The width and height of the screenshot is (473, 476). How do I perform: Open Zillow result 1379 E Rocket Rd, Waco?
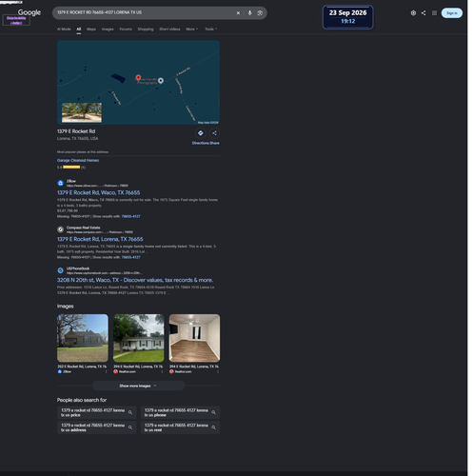click(x=98, y=192)
